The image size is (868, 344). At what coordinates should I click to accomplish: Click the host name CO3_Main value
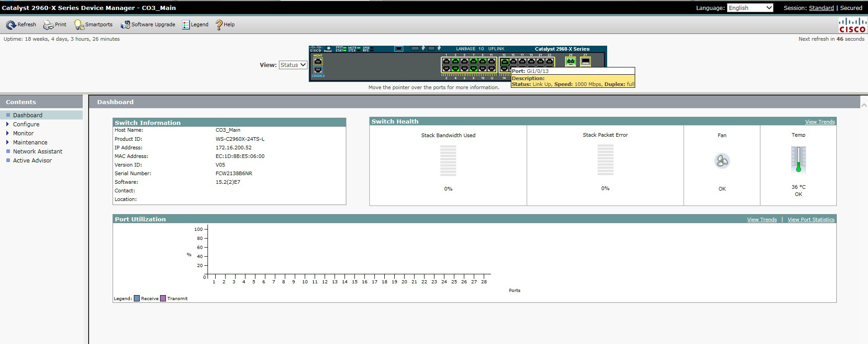(228, 130)
